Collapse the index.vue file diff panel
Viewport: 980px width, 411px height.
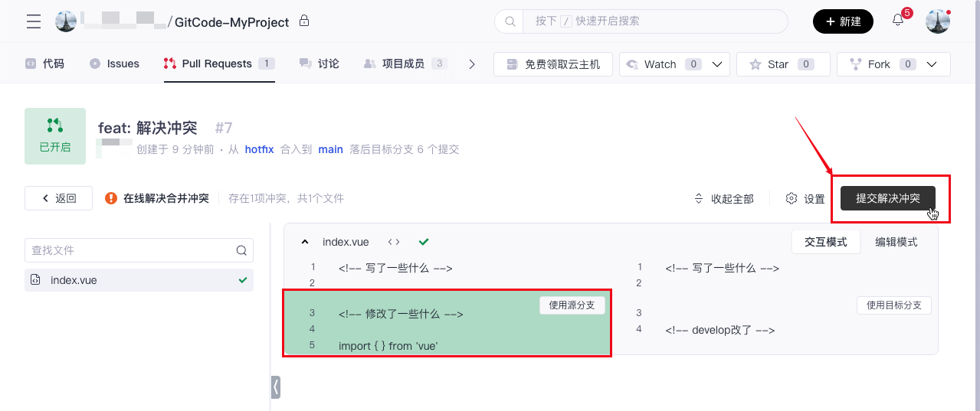pyautogui.click(x=305, y=242)
